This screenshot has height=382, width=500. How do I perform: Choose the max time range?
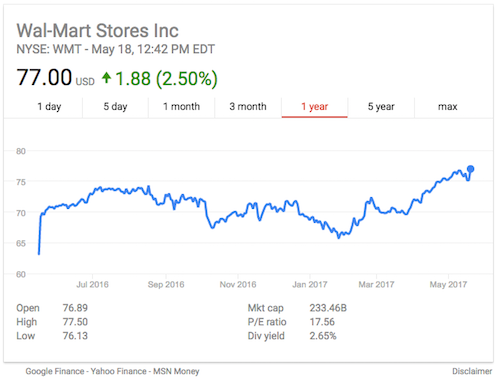click(448, 107)
